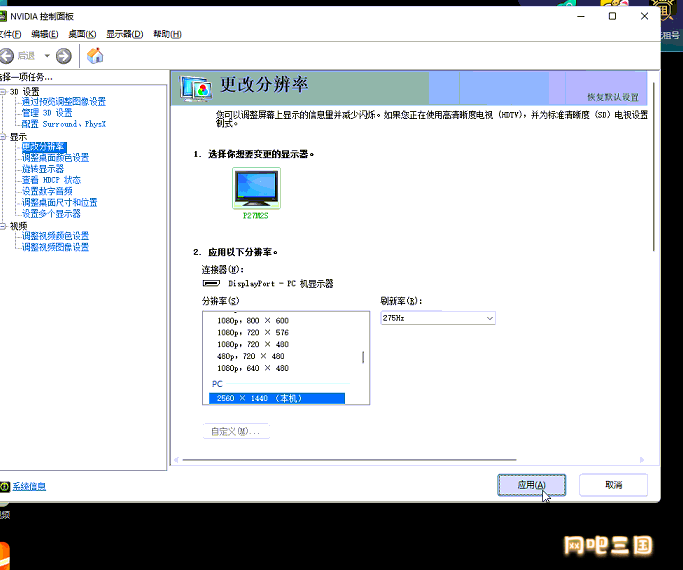
Task: Click the 取消 cancel button
Action: (613, 485)
